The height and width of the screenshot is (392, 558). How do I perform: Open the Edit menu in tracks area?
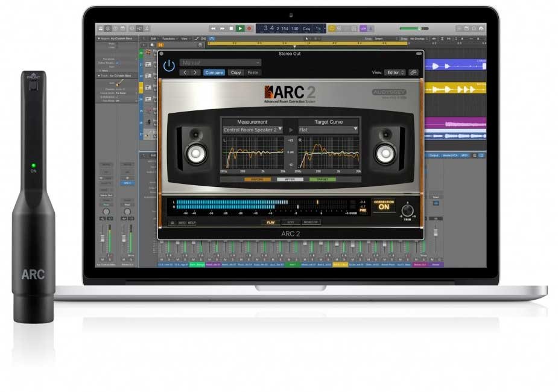click(154, 39)
